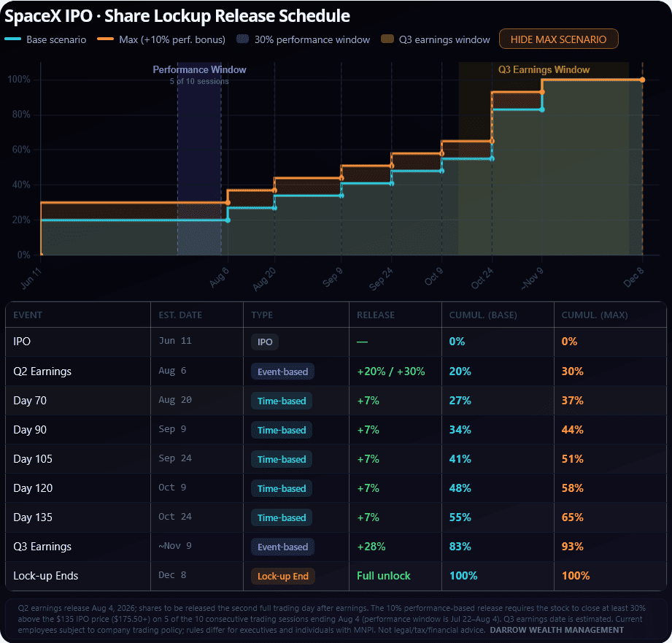Click the Event-based tag in Q2 Earnings row

click(x=282, y=371)
